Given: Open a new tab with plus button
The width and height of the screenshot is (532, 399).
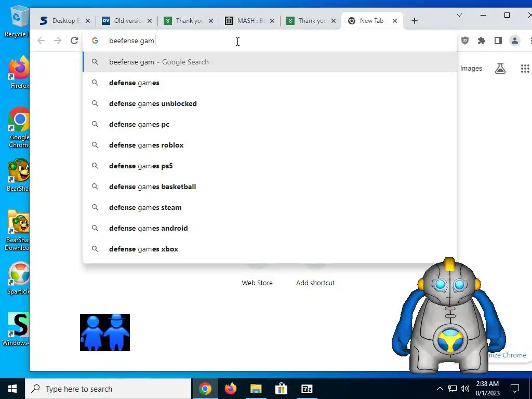Looking at the screenshot, I should tap(414, 21).
